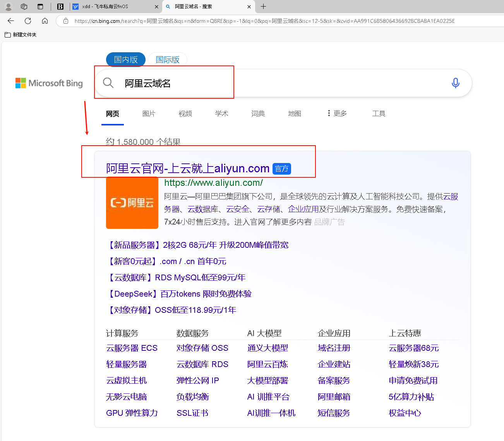The image size is (504, 441).
Task: Open 【DeepSeek】百万tokens 限时免费体验 link
Action: 179,294
